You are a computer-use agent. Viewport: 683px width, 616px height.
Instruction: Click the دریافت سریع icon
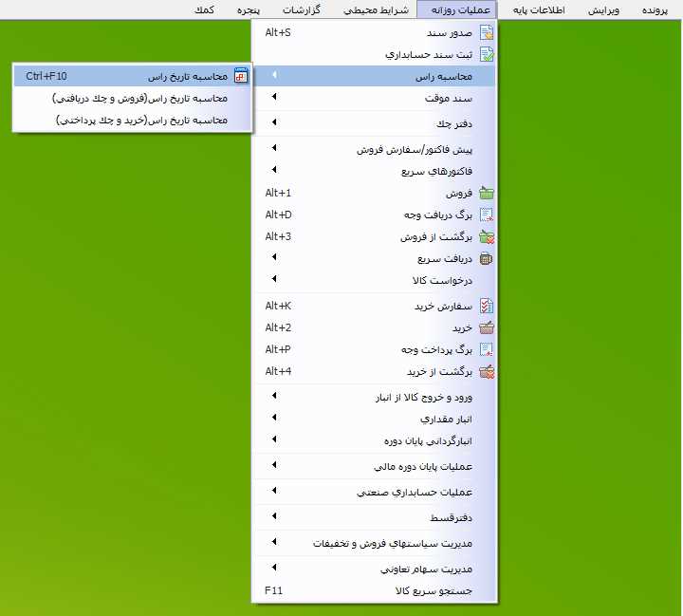[487, 258]
